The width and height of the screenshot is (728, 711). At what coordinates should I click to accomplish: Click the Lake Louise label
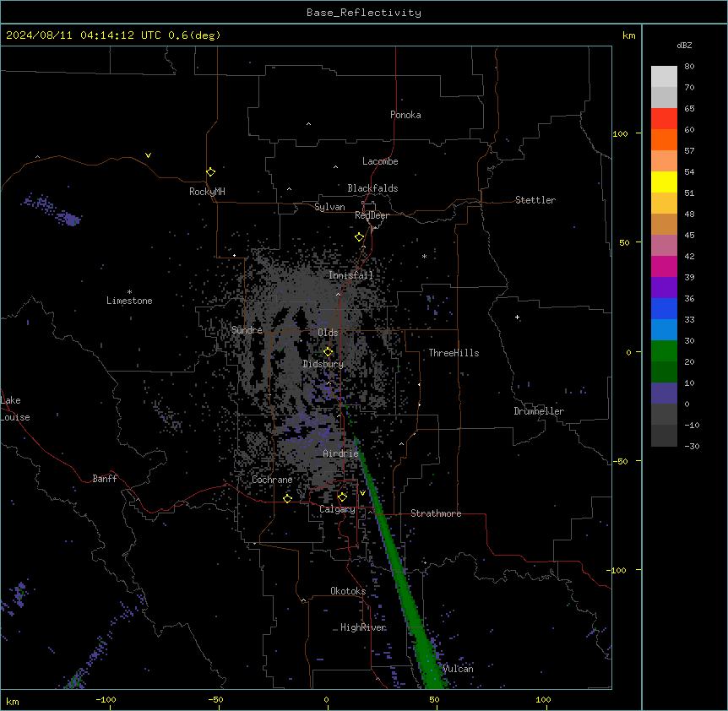[x=15, y=409]
